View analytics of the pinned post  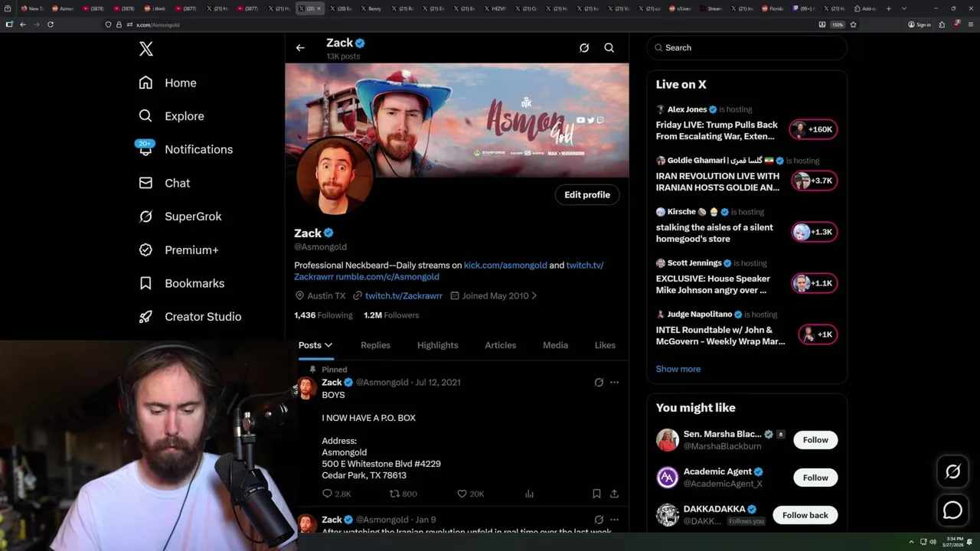coord(529,494)
